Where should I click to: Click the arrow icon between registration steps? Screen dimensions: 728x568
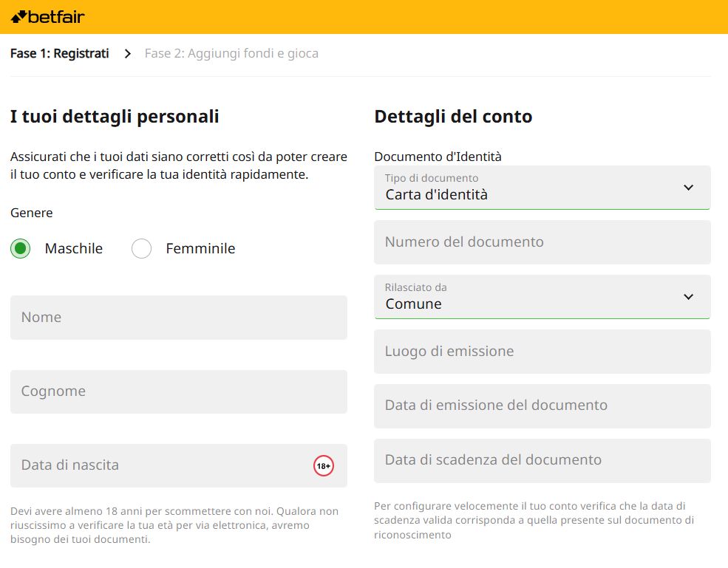click(x=128, y=53)
